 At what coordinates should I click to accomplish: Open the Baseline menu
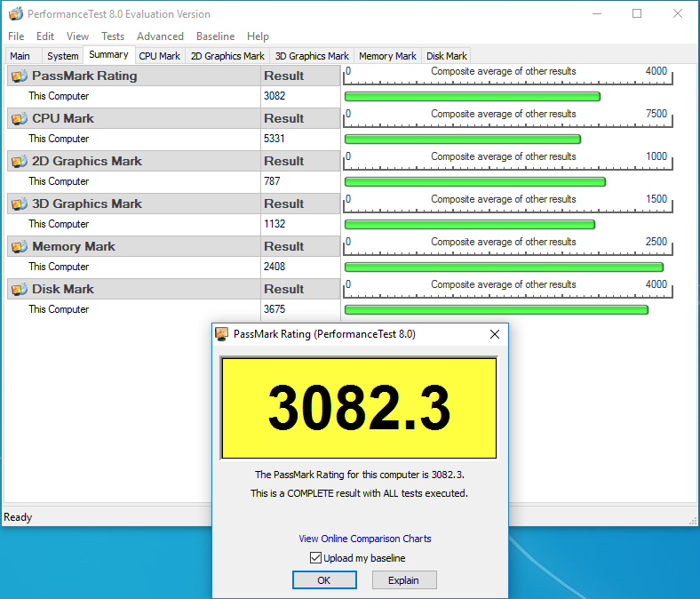pos(216,36)
